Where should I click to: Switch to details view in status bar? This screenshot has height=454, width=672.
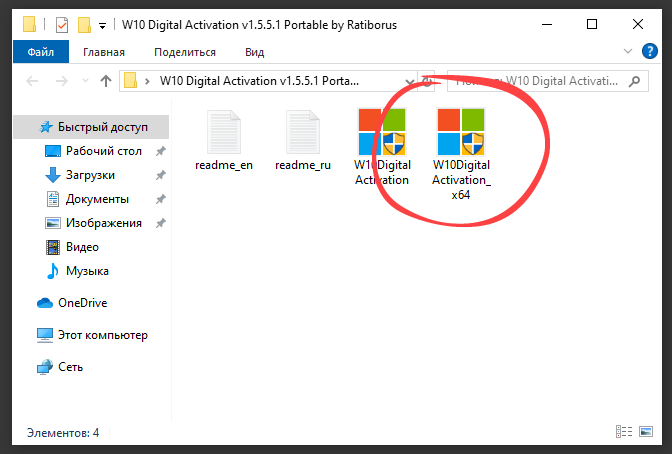point(624,433)
